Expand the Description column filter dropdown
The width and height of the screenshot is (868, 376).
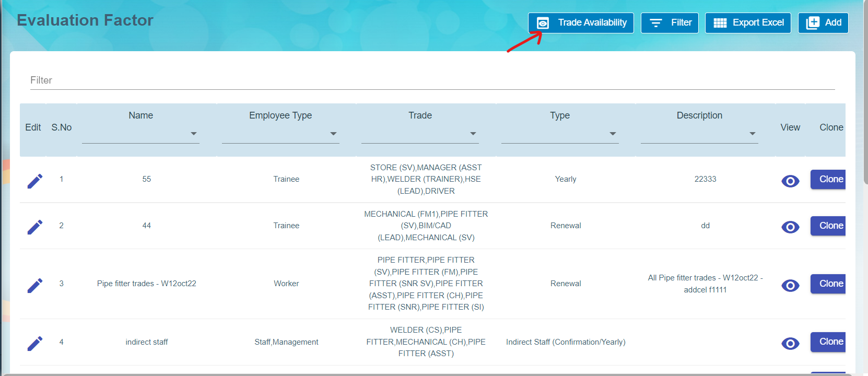click(x=753, y=134)
